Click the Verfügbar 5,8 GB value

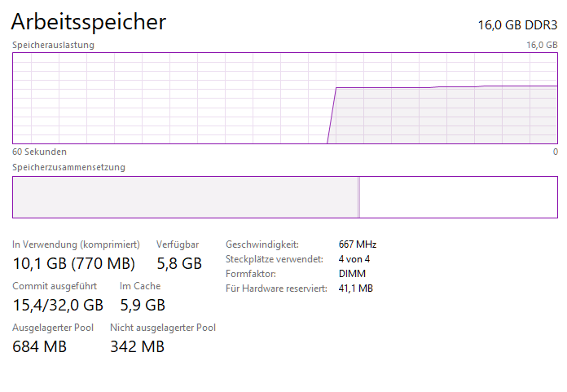tap(178, 263)
